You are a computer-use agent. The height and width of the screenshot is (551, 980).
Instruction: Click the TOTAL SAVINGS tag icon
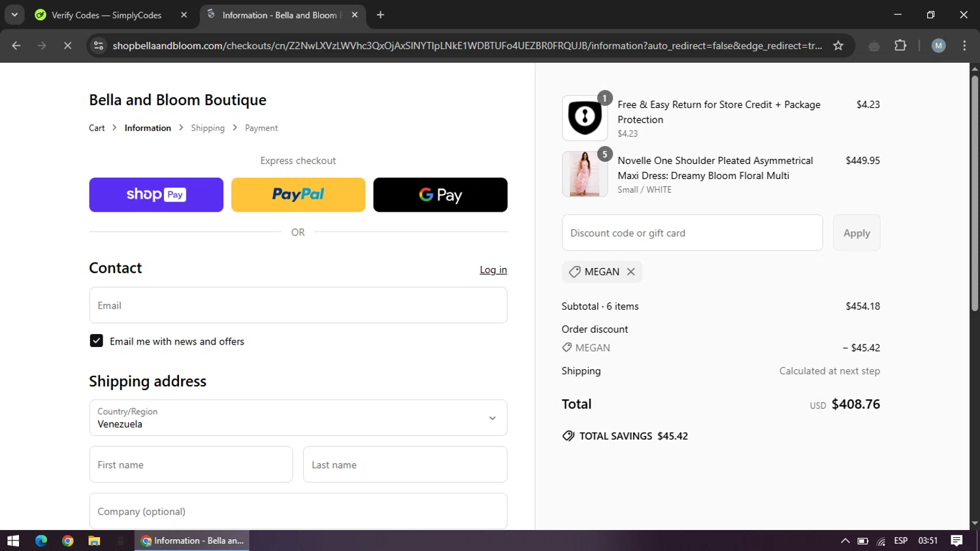(568, 436)
